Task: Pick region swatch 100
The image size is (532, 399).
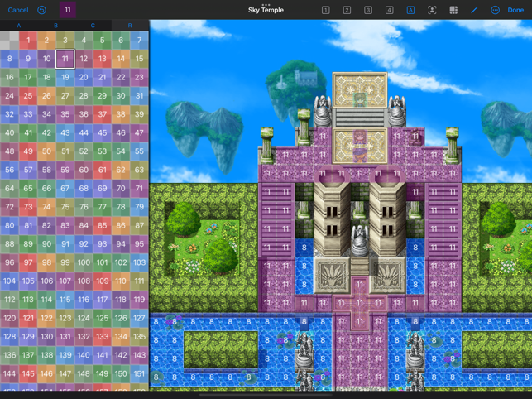Action: coord(84,262)
